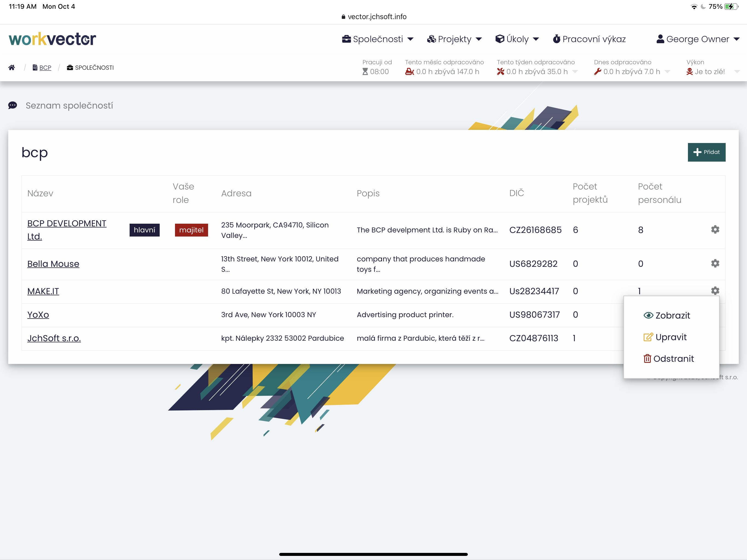This screenshot has height=560, width=747.
Task: Open gear settings for BCP DEVELOPMENT row
Action: [715, 230]
